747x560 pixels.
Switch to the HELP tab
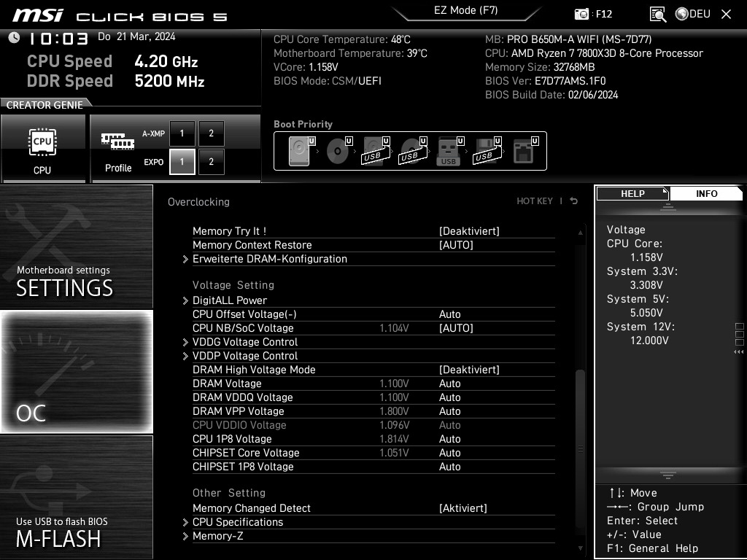(x=632, y=194)
